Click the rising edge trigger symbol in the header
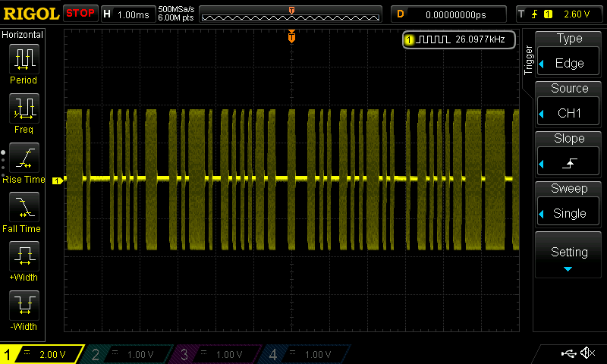 coord(535,14)
